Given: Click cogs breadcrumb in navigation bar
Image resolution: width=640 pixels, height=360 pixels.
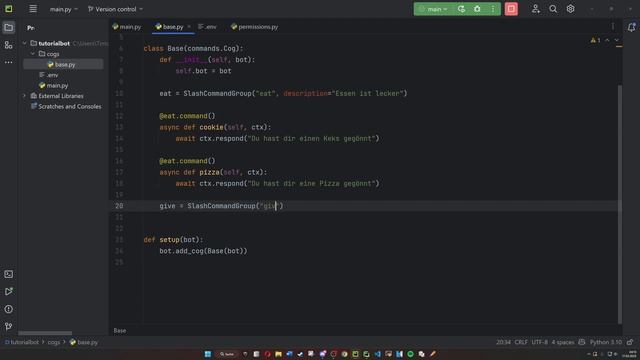Looking at the screenshot, I should click(53, 342).
